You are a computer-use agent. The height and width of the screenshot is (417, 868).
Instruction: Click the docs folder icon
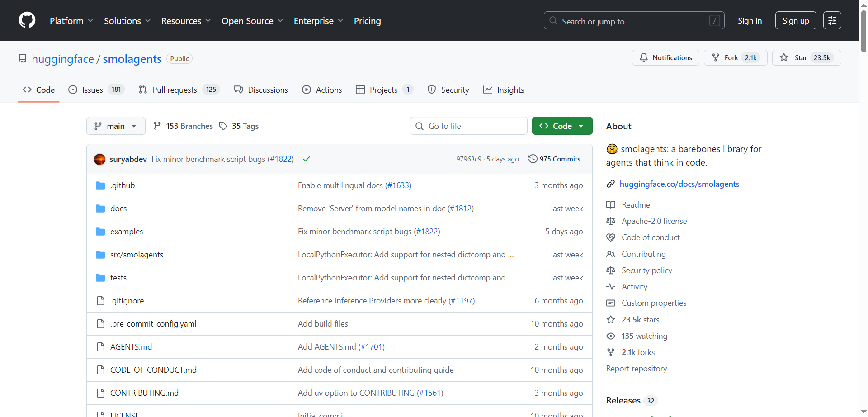tap(100, 208)
